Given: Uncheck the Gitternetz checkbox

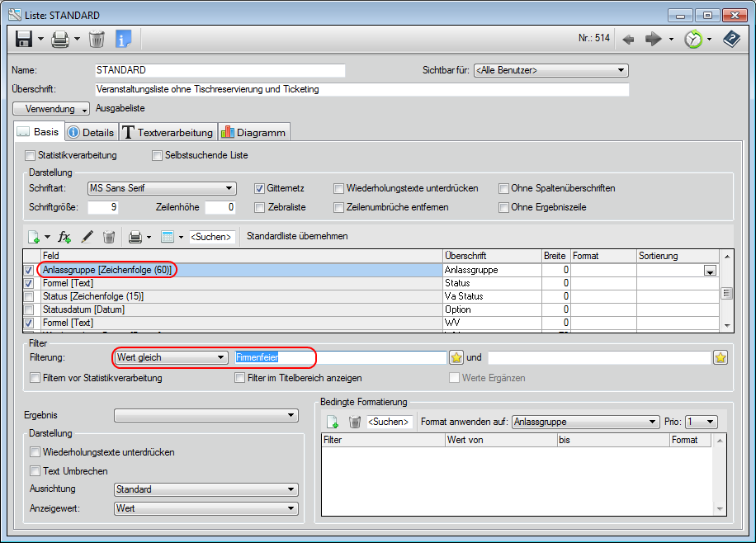Looking at the screenshot, I should (260, 188).
